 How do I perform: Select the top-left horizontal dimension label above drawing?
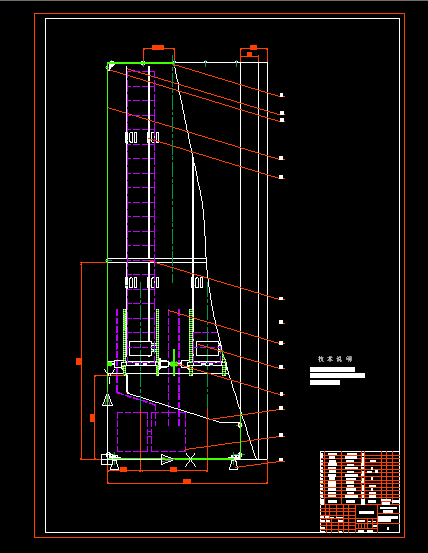click(158, 48)
